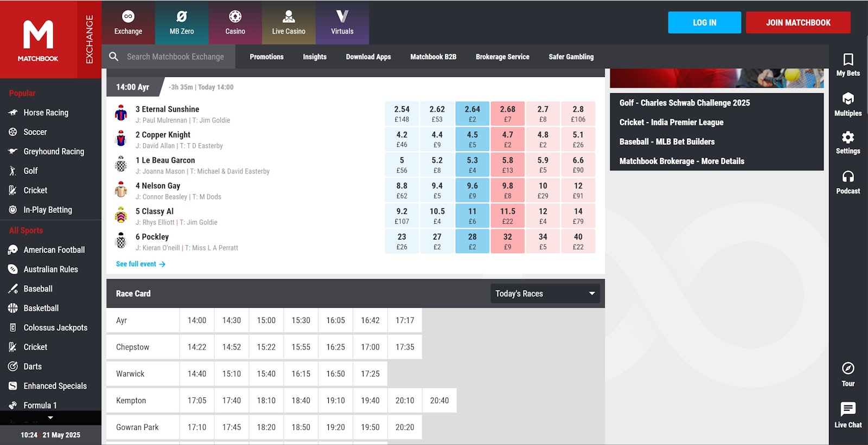Expand sidebar sports list down arrow
This screenshot has height=445, width=868.
tap(50, 417)
